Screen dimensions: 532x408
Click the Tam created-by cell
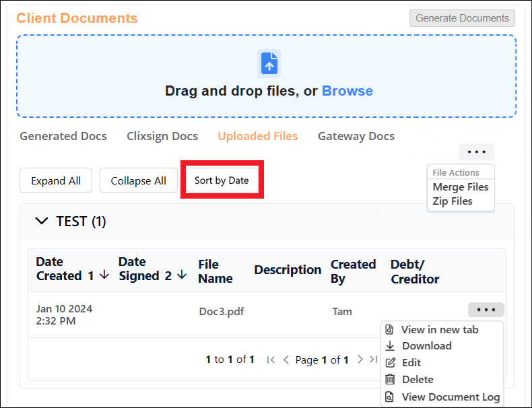(x=342, y=311)
